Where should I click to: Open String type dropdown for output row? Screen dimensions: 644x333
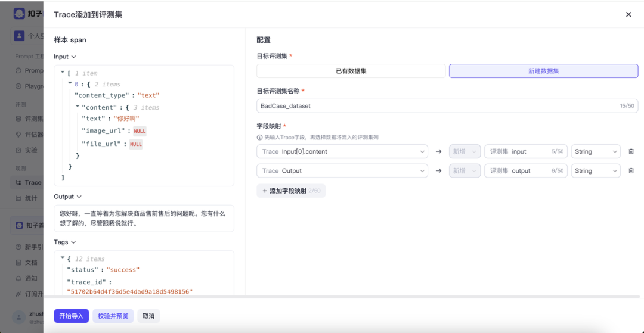click(595, 171)
